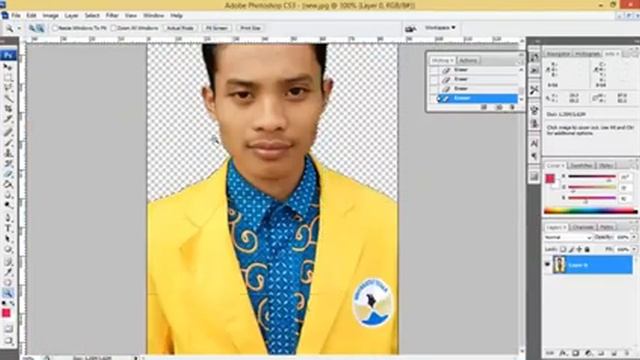This screenshot has width=640, height=360.
Task: Click the Actual Pixels button
Action: tap(180, 28)
